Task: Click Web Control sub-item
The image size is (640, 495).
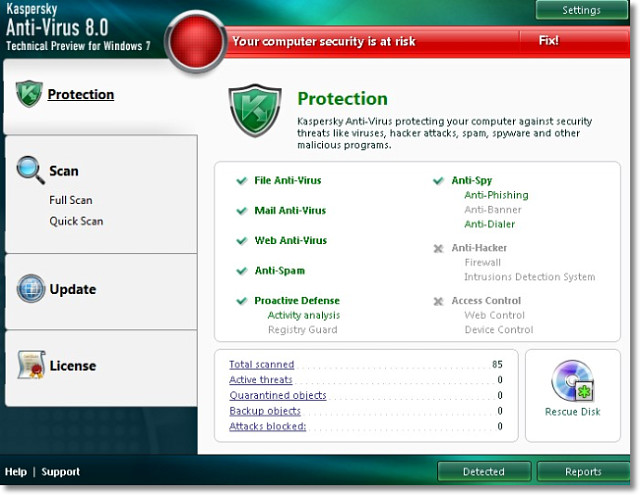Action: point(494,315)
